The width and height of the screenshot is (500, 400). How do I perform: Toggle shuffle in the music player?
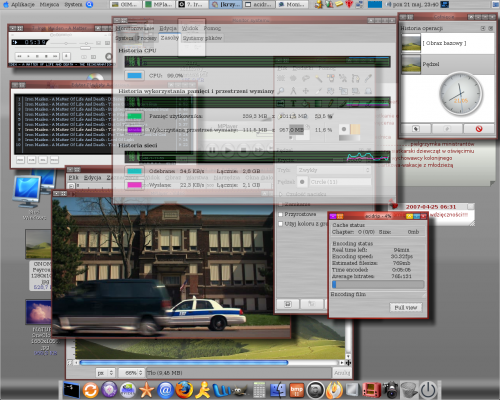coord(84,57)
